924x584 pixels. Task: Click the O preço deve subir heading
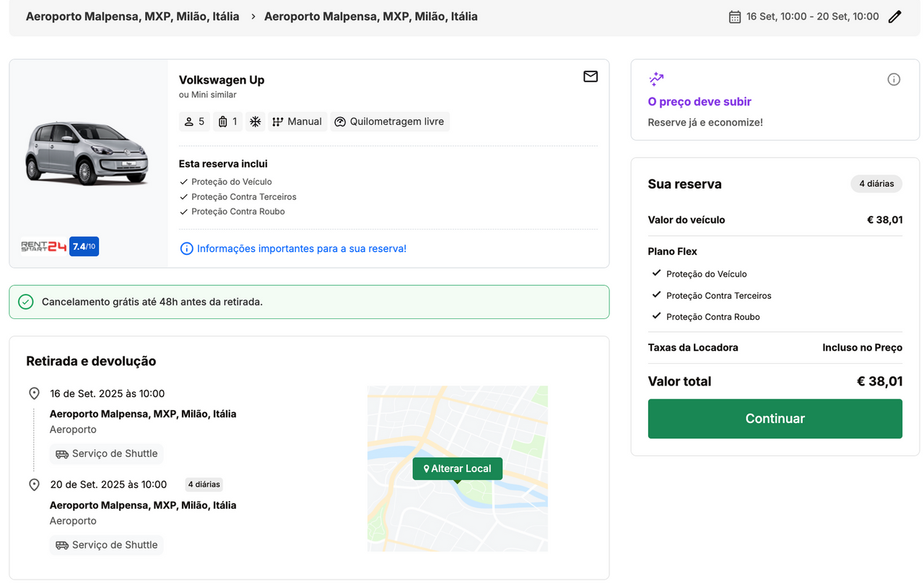(699, 102)
